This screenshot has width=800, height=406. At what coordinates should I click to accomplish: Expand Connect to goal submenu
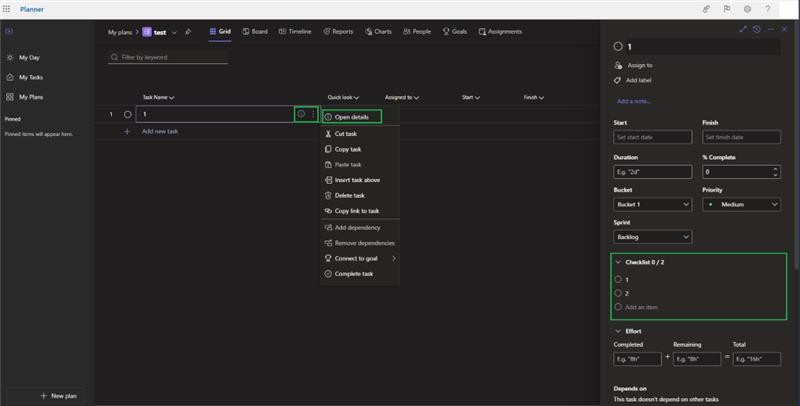point(393,258)
